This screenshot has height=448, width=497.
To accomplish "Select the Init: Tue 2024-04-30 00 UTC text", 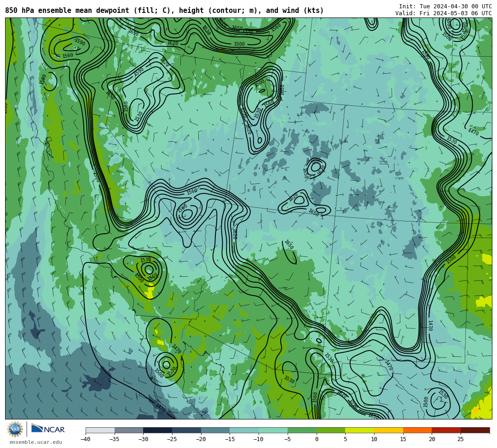I will pos(445,6).
